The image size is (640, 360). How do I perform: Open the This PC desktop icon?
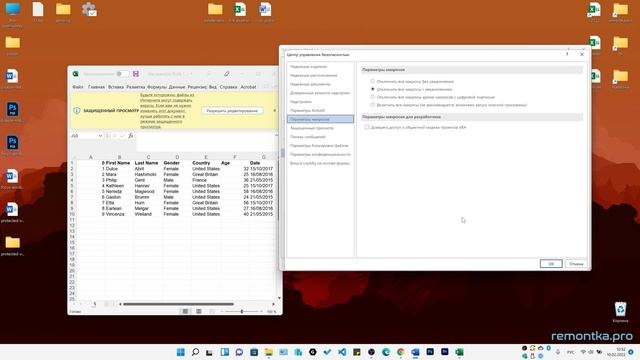[x=12, y=14]
